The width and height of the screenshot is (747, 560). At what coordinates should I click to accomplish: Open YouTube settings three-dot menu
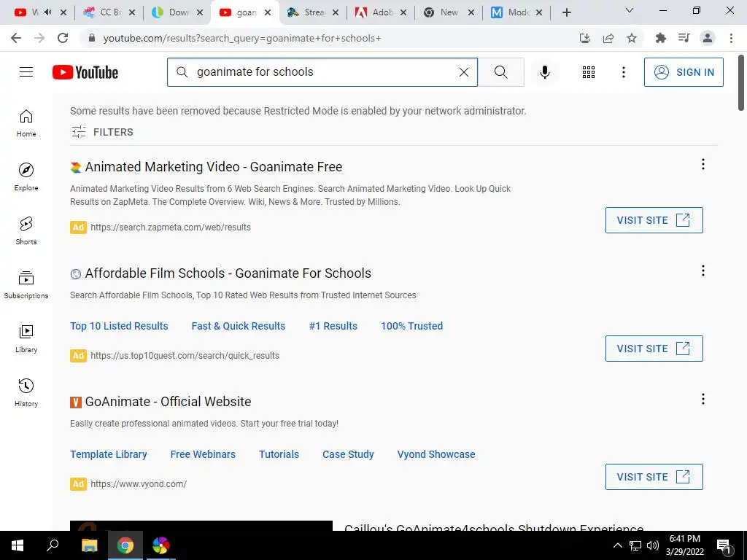[623, 72]
